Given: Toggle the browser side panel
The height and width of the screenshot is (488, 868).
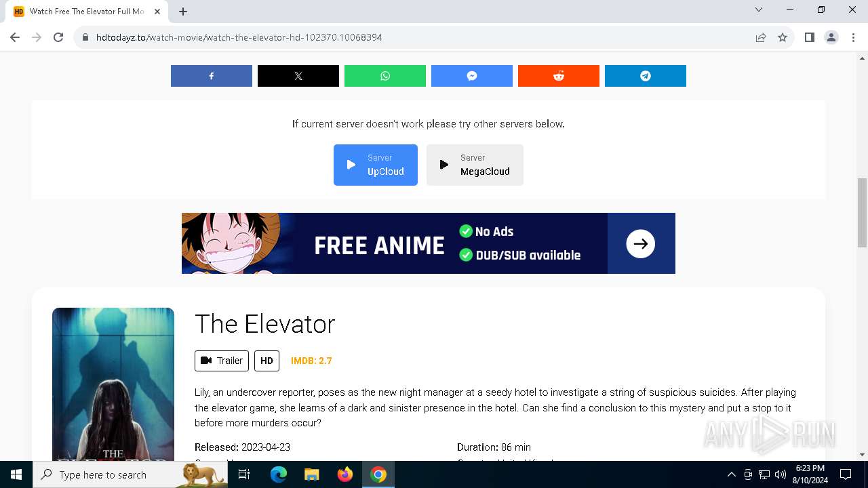Looking at the screenshot, I should (809, 37).
